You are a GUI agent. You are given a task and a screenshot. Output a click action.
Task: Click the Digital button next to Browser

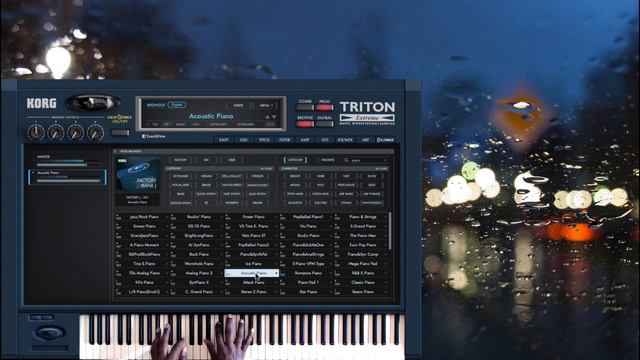(x=176, y=105)
